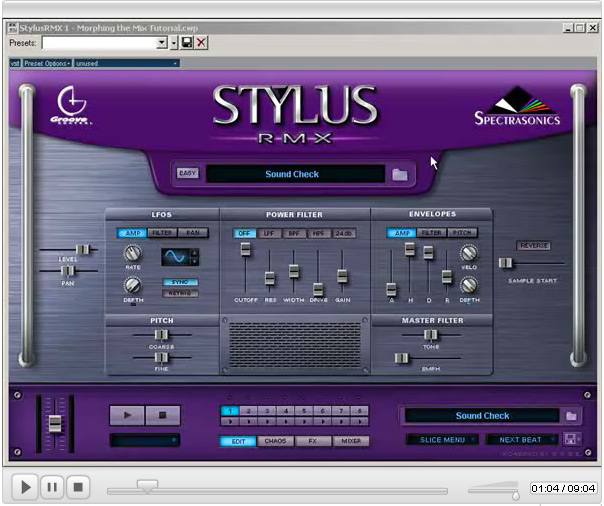Click the video player play button
The width and height of the screenshot is (604, 506).
point(25,487)
